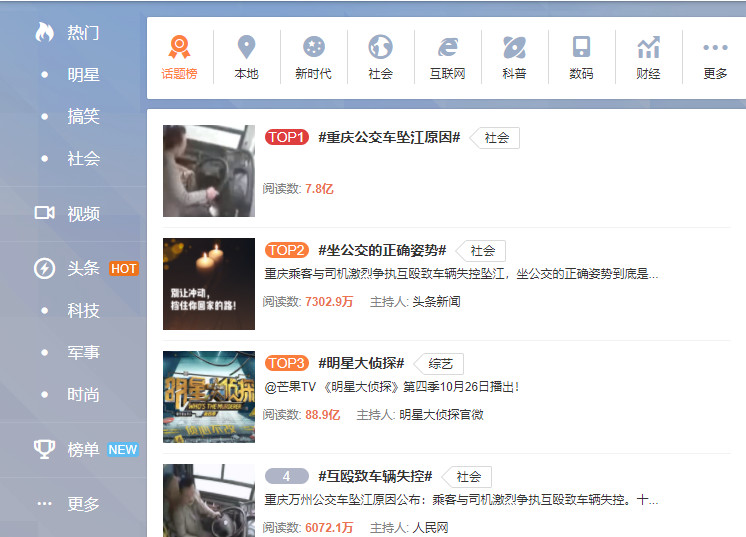Open host 人民网 profile link

click(x=430, y=527)
